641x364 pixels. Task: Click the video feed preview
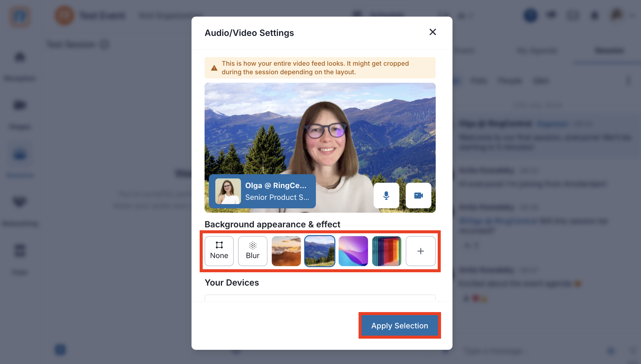(x=320, y=148)
